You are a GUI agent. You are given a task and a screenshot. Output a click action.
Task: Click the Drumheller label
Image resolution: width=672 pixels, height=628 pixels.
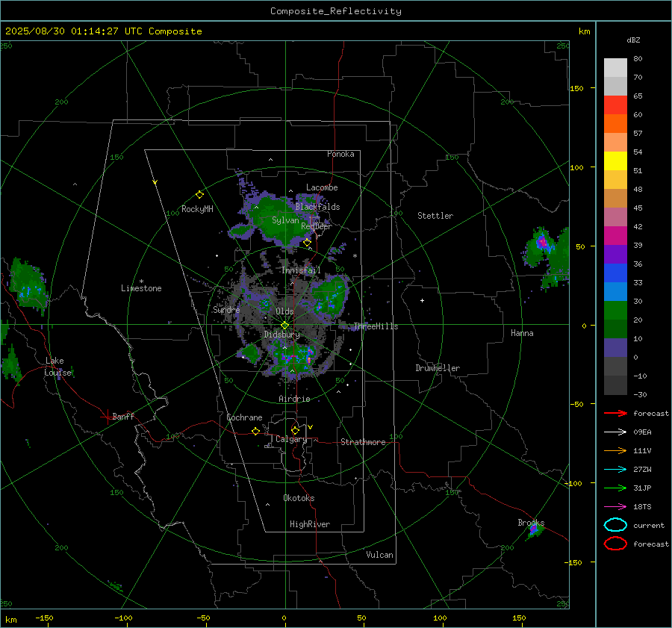click(438, 368)
